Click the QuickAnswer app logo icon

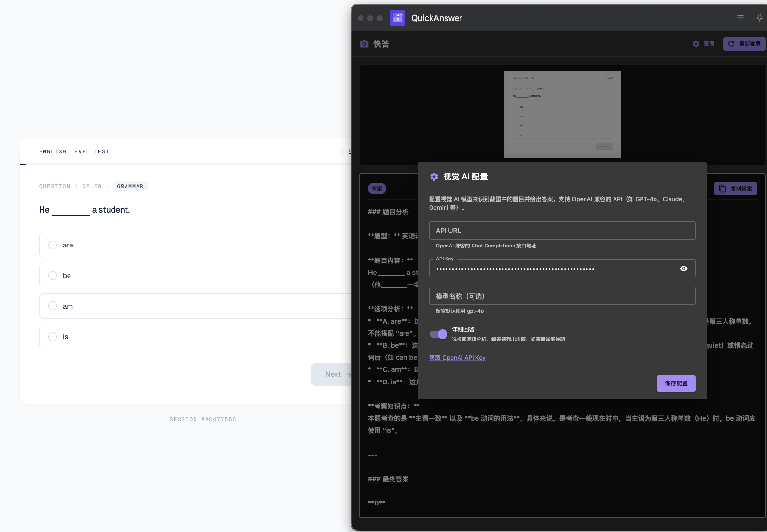(398, 18)
